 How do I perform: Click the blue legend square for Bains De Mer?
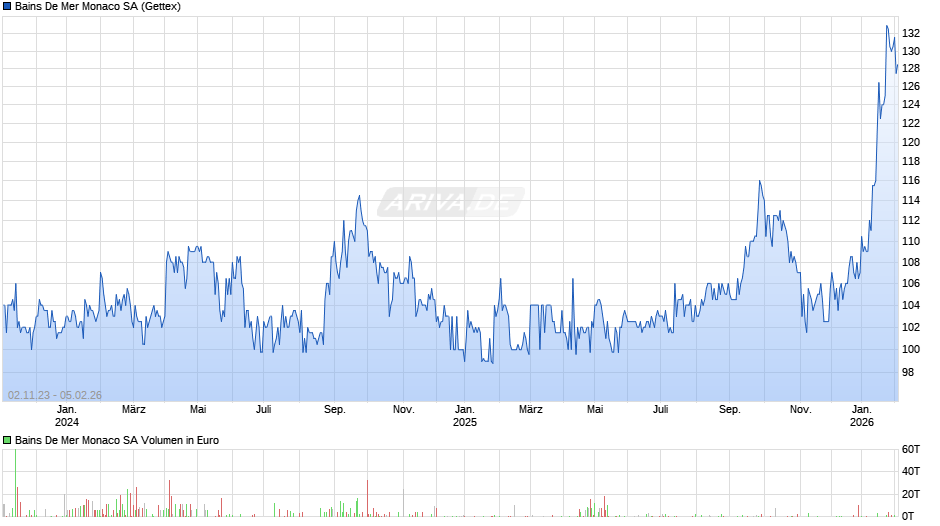pyautogui.click(x=7, y=7)
